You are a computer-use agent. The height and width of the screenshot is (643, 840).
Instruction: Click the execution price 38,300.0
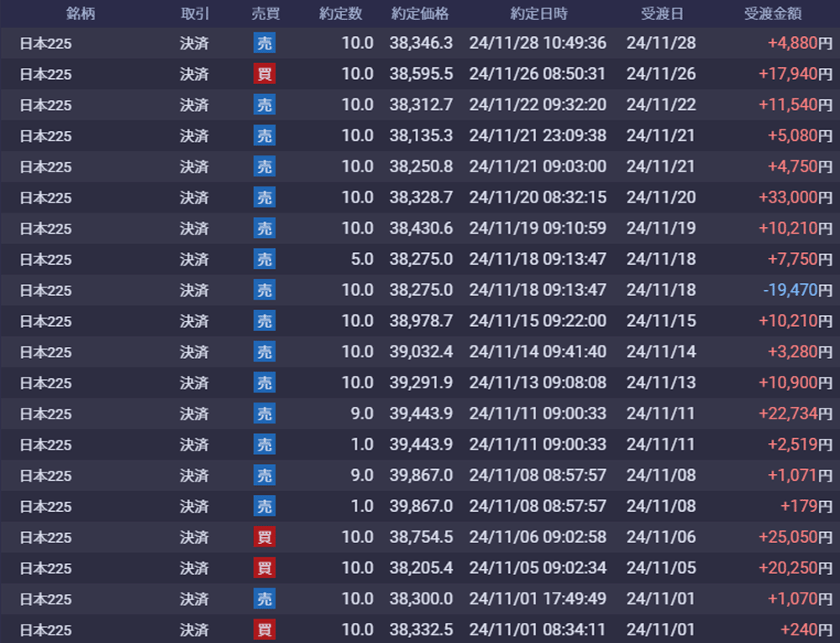421,599
